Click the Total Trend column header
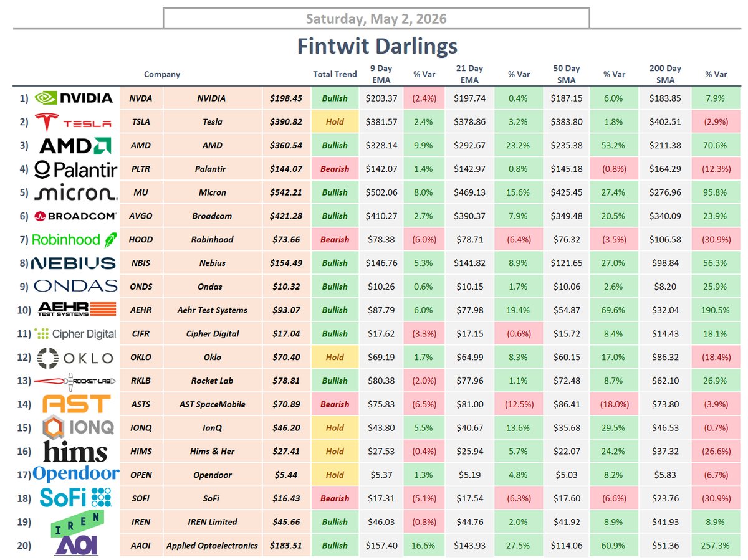The image size is (748, 560). click(x=335, y=74)
